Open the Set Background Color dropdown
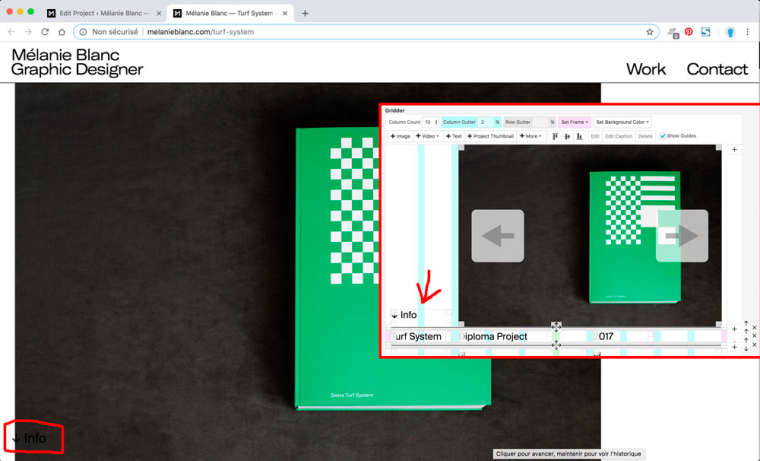The width and height of the screenshot is (760, 461). [622, 122]
